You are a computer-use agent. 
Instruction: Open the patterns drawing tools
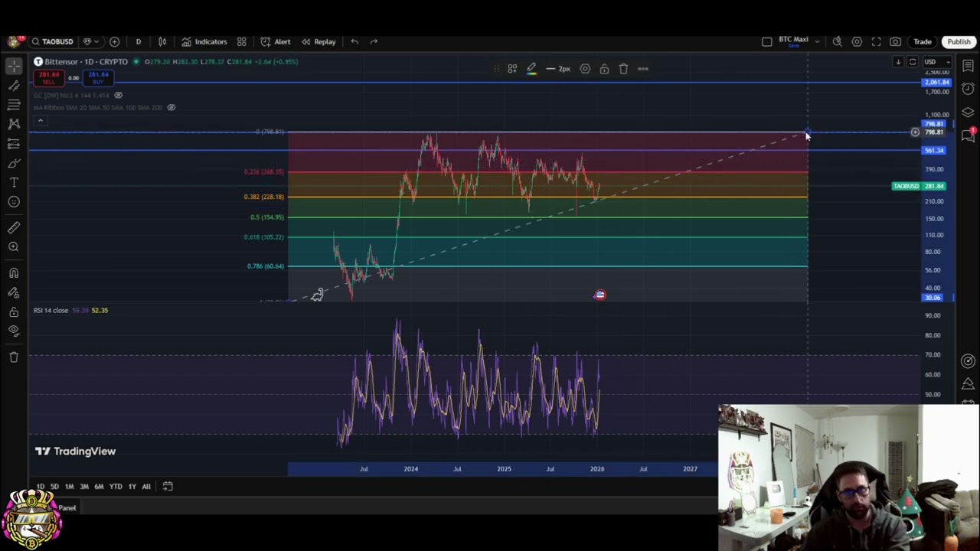coord(14,123)
